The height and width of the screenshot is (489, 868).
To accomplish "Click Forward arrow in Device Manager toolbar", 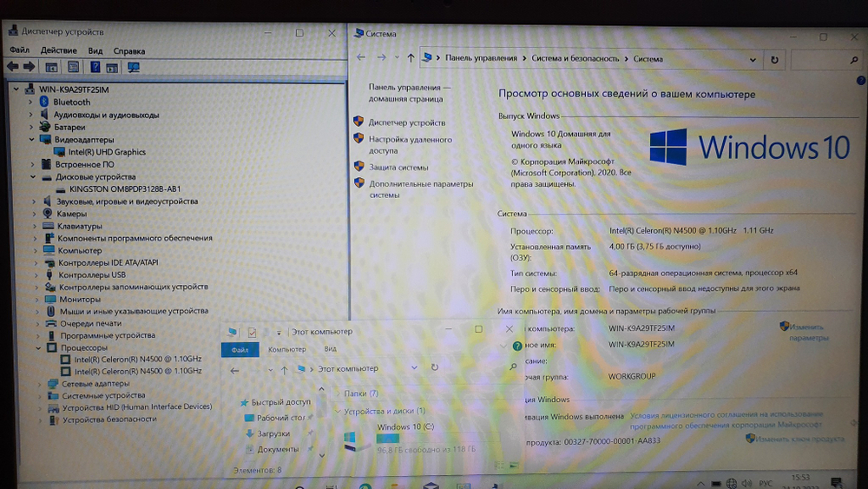I will [x=29, y=67].
